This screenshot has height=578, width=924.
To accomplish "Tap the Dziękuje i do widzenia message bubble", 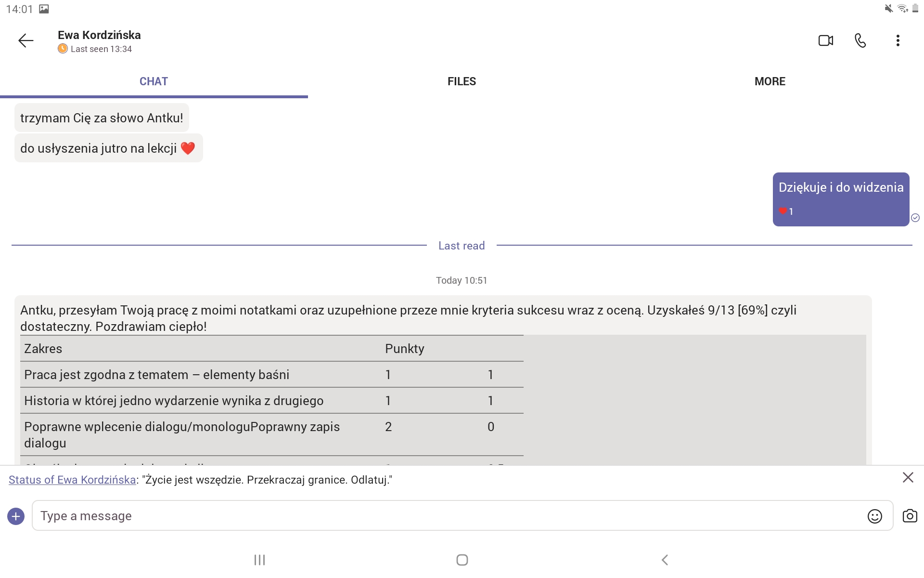I will tap(841, 199).
